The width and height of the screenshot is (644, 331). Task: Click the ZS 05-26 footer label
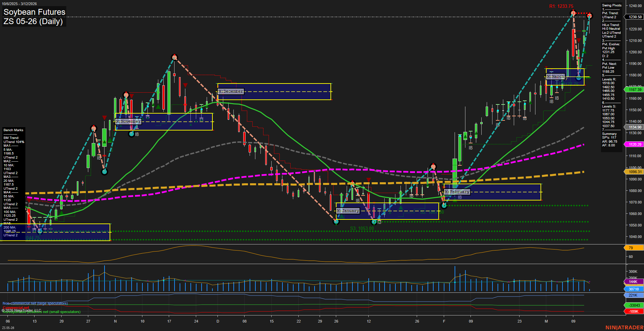pos(8,328)
